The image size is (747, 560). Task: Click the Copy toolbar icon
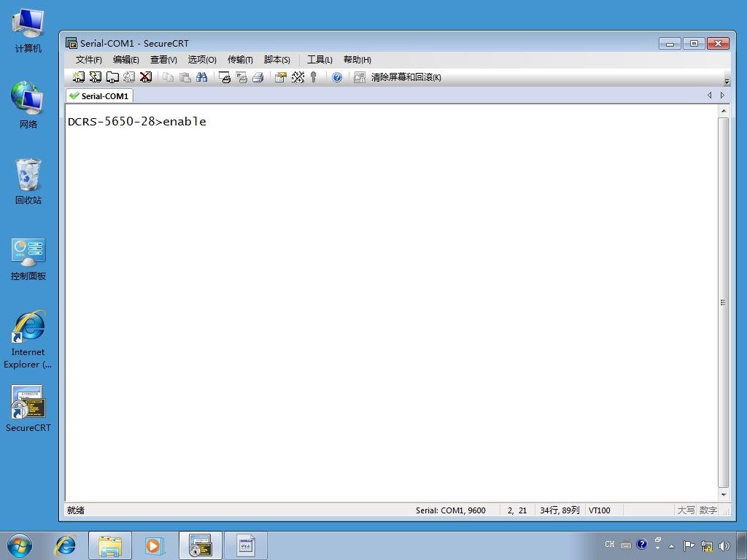pyautogui.click(x=168, y=77)
